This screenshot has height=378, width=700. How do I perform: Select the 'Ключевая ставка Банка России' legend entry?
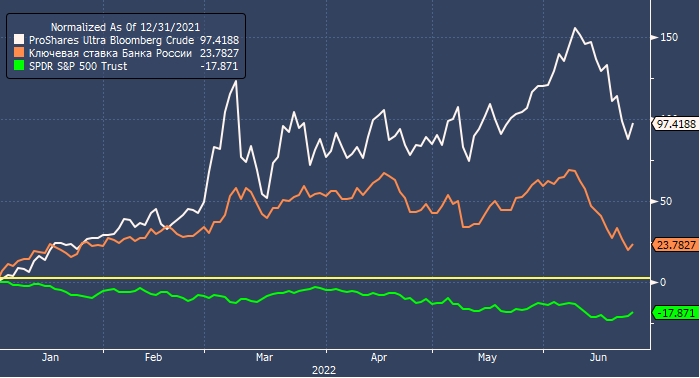click(110, 53)
